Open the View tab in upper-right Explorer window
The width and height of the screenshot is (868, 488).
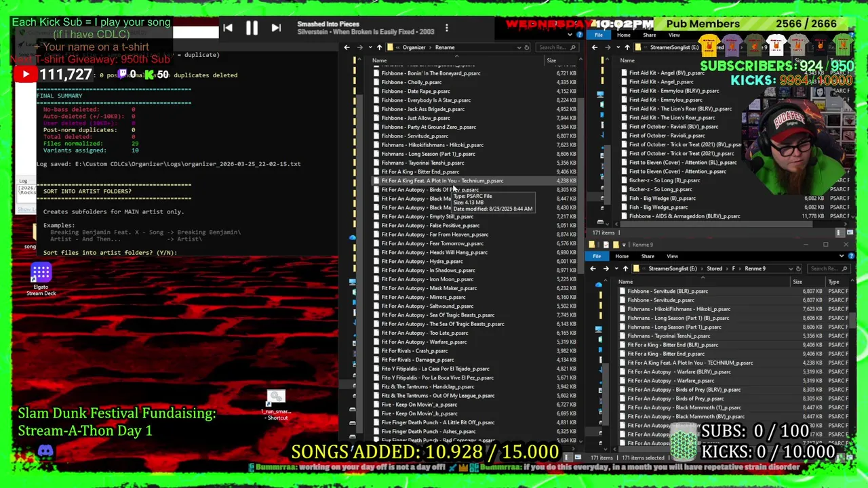point(674,35)
